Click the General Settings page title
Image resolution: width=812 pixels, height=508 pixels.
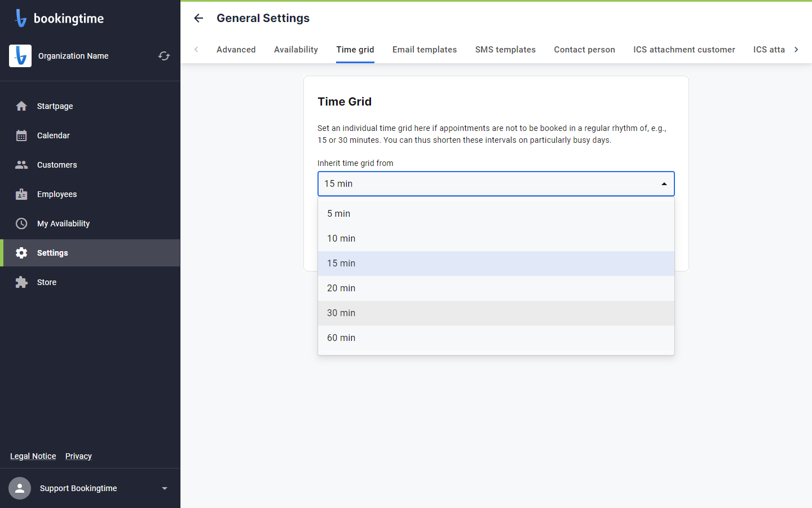pos(263,18)
